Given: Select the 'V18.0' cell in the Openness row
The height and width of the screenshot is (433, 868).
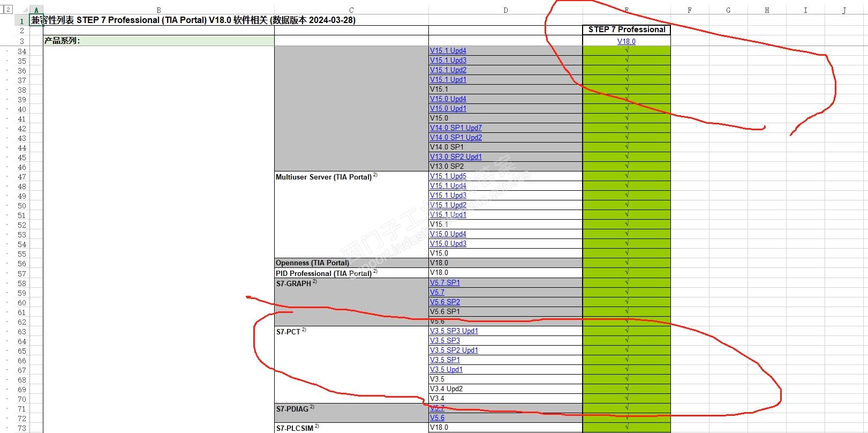Looking at the screenshot, I should pyautogui.click(x=505, y=263).
